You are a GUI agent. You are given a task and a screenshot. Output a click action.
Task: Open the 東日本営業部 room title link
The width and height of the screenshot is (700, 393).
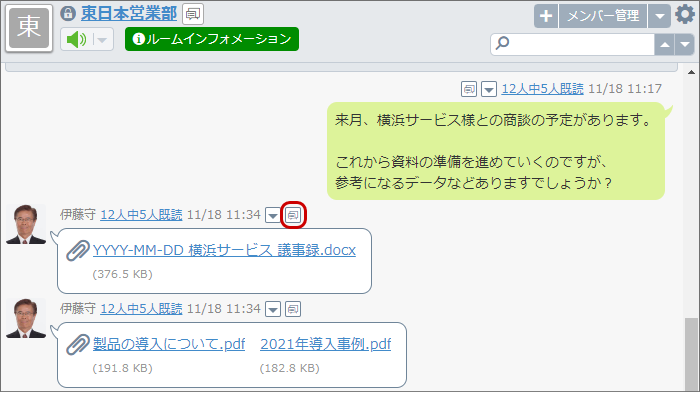click(129, 13)
